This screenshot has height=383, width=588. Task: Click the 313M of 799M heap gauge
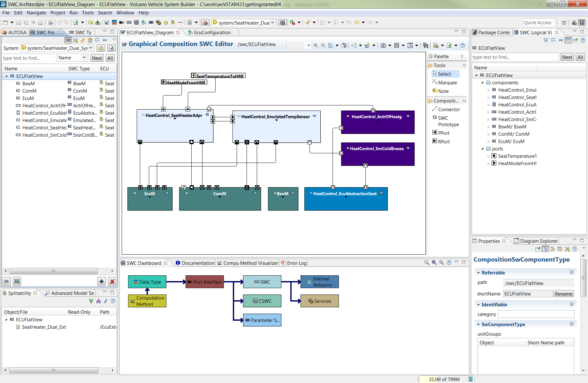pos(444,379)
